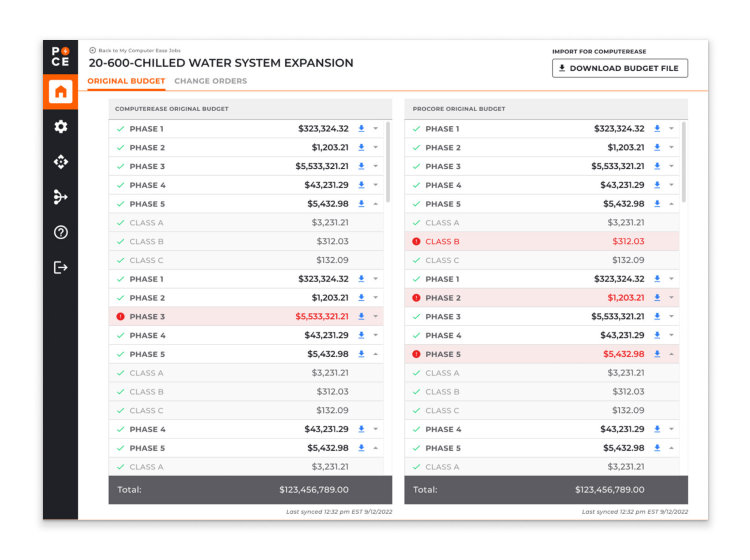Follow the Back to My Computer Ease Jobs link
750x560 pixels.
tap(139, 50)
